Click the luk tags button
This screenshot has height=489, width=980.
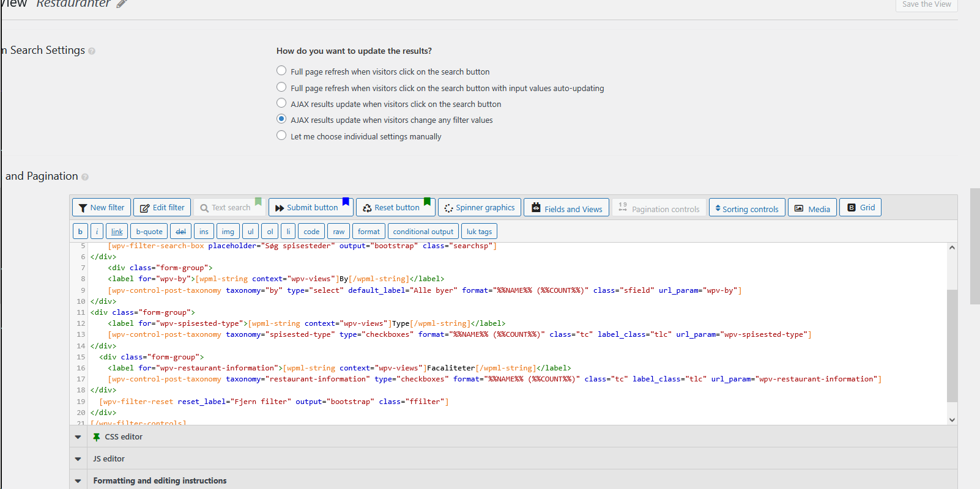click(x=479, y=232)
